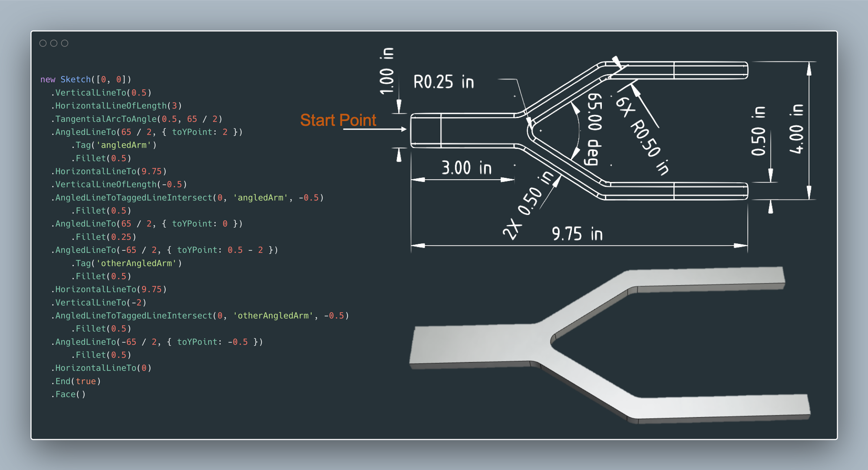Click the middle window control circle
The image size is (868, 470).
54,43
